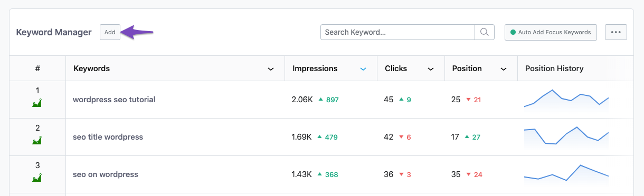Click the chart icon in row 2

click(37, 141)
